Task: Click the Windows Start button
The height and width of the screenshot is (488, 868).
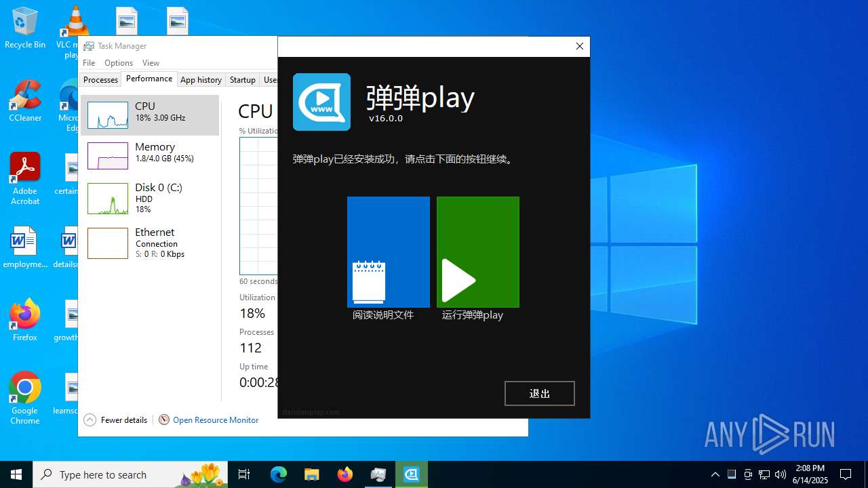Action: pos(16,474)
